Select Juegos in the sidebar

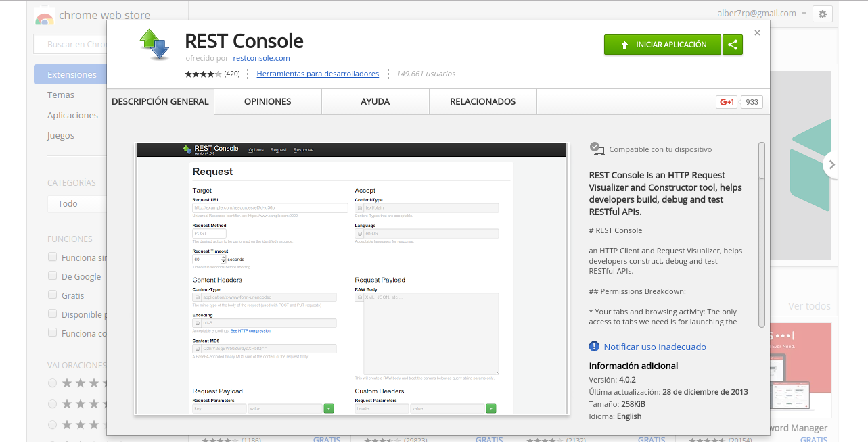61,135
